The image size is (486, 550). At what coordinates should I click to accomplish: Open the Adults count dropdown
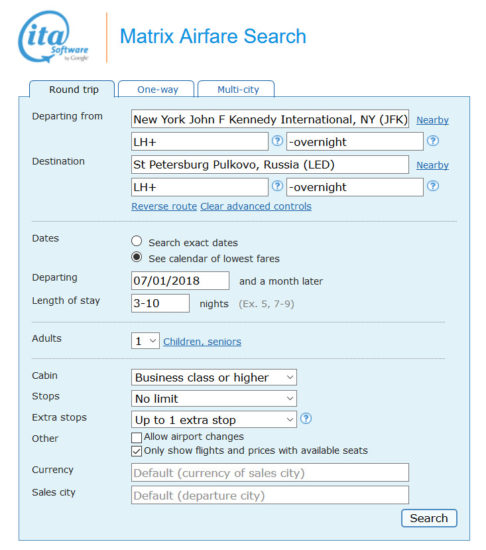pos(145,341)
